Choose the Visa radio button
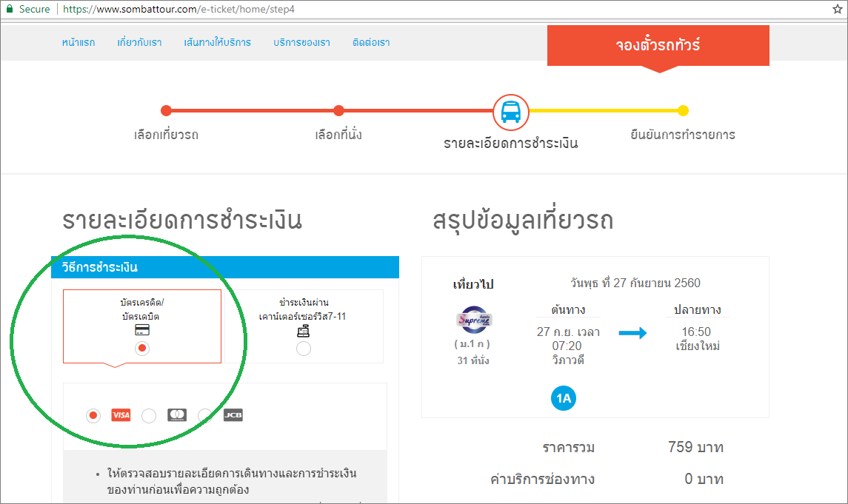This screenshot has width=848, height=504. [x=93, y=415]
